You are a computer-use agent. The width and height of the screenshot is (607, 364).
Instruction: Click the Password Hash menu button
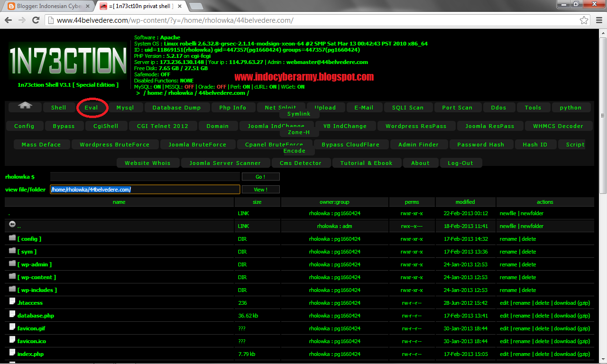tap(480, 145)
